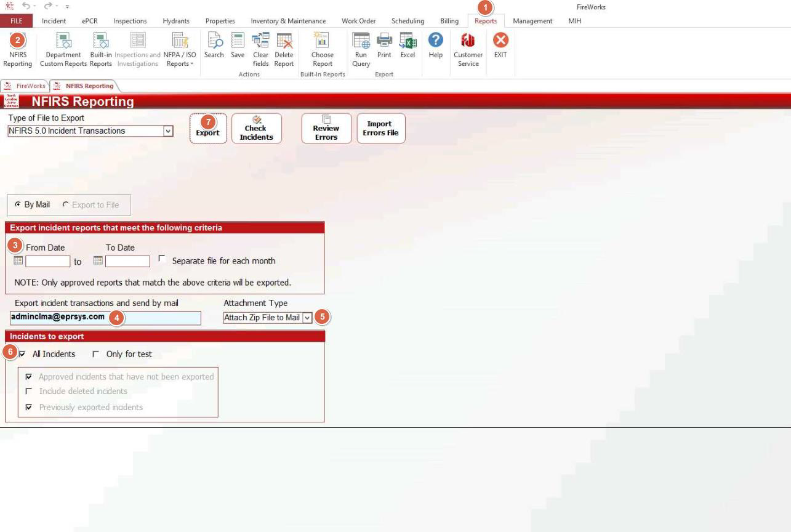Image resolution: width=791 pixels, height=532 pixels.
Task: Open the MIH tab
Action: coord(574,21)
